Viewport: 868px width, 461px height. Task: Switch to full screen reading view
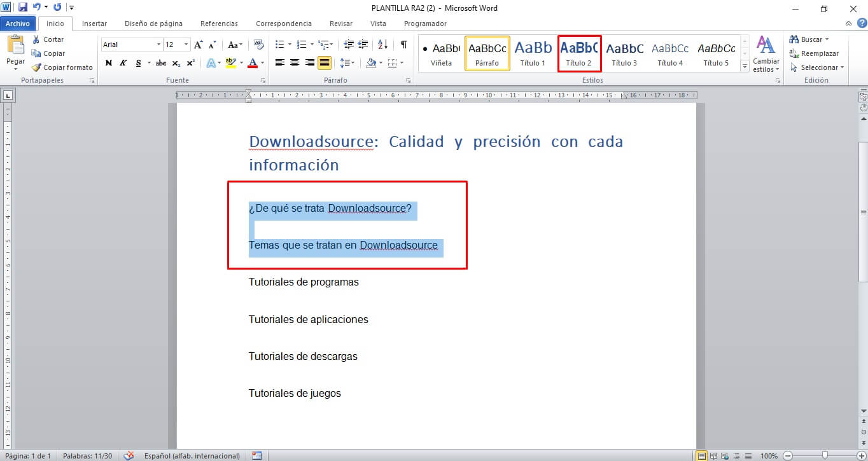713,455
